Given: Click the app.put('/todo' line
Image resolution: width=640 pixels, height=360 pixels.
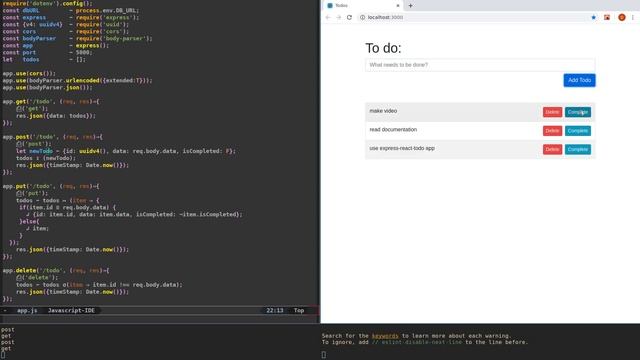Looking at the screenshot, I should (x=51, y=186).
